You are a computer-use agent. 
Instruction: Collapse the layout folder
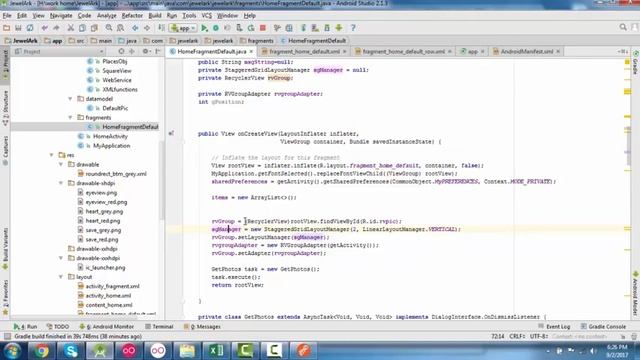tap(61, 277)
